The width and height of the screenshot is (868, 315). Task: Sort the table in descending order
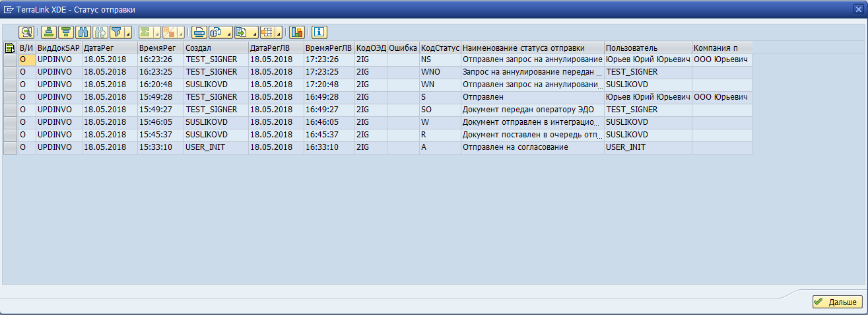point(66,32)
